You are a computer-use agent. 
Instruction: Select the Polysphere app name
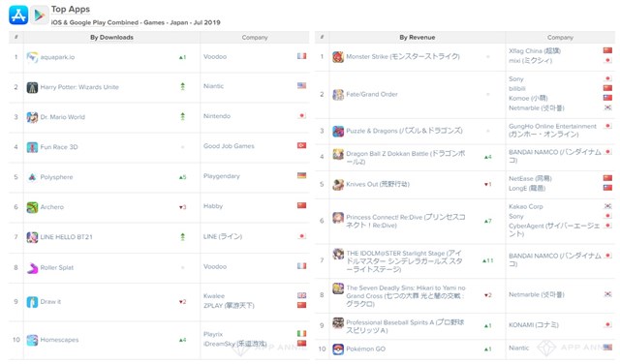click(x=56, y=176)
